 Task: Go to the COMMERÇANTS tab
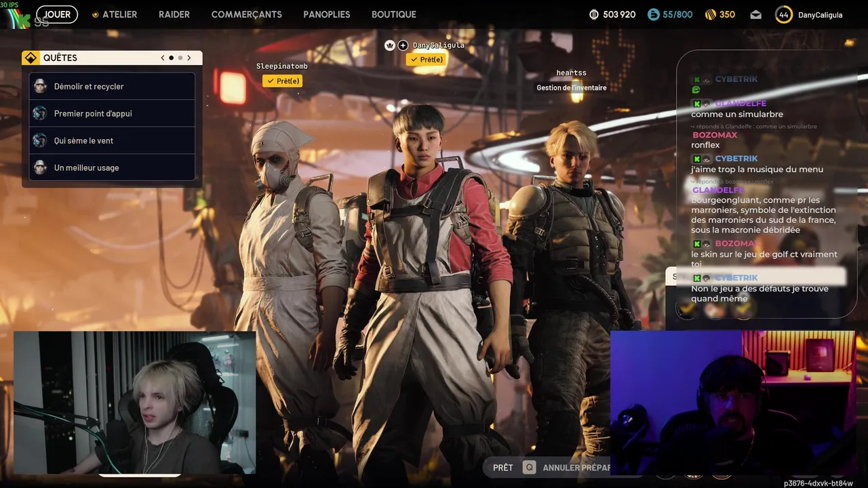[x=247, y=14]
